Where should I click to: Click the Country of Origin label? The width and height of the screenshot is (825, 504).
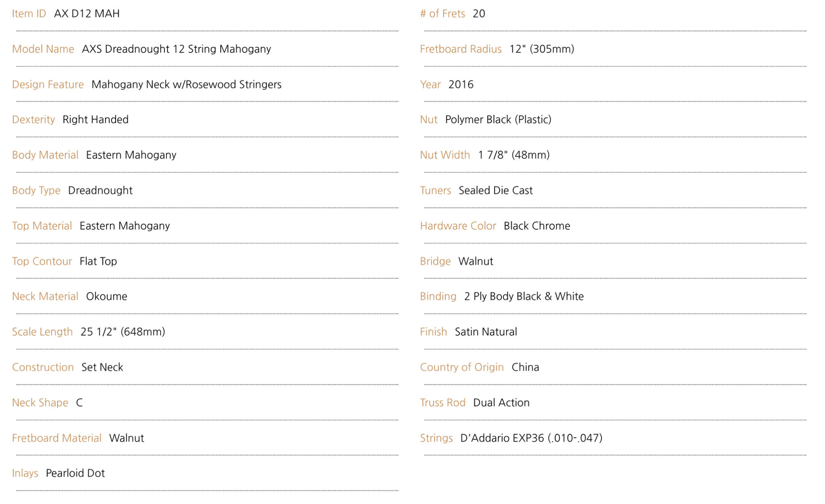pos(462,367)
